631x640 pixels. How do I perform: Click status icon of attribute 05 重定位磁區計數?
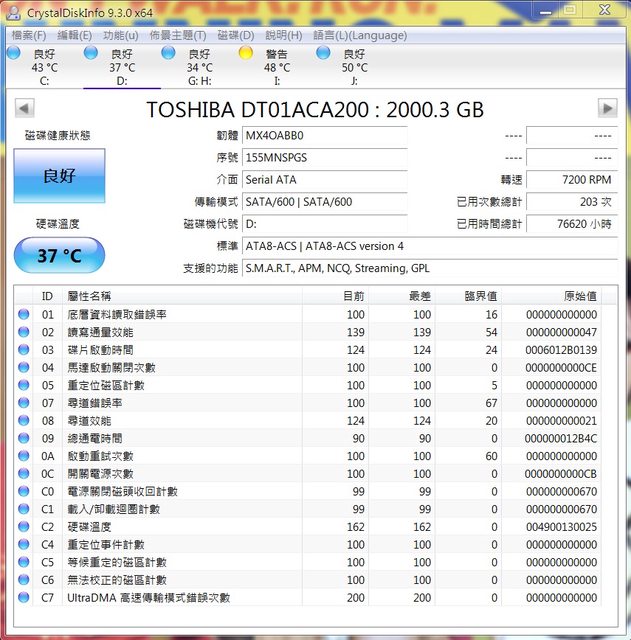[24, 385]
